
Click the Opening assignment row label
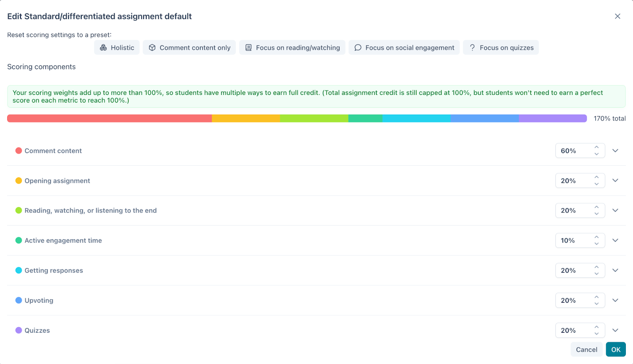click(57, 181)
